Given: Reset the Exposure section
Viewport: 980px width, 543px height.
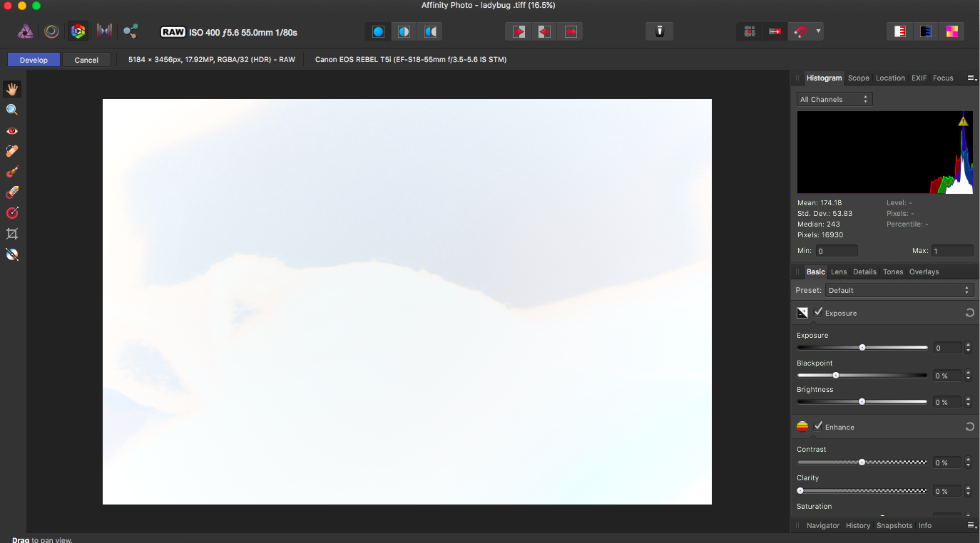Looking at the screenshot, I should (x=969, y=313).
